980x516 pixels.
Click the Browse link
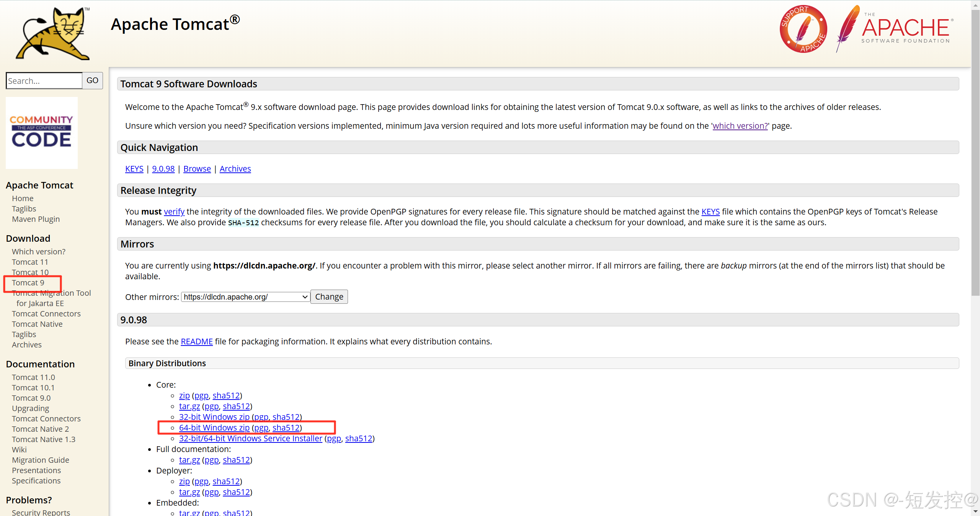pos(196,169)
